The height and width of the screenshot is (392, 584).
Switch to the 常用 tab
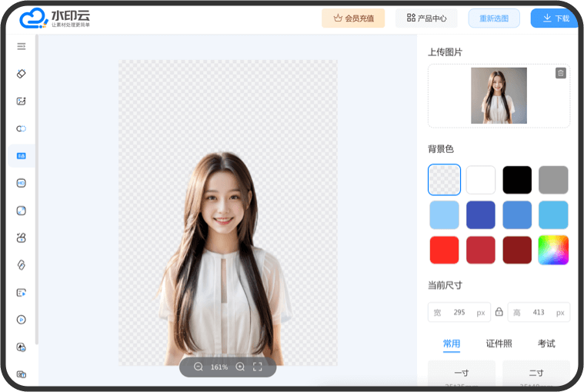[452, 344]
